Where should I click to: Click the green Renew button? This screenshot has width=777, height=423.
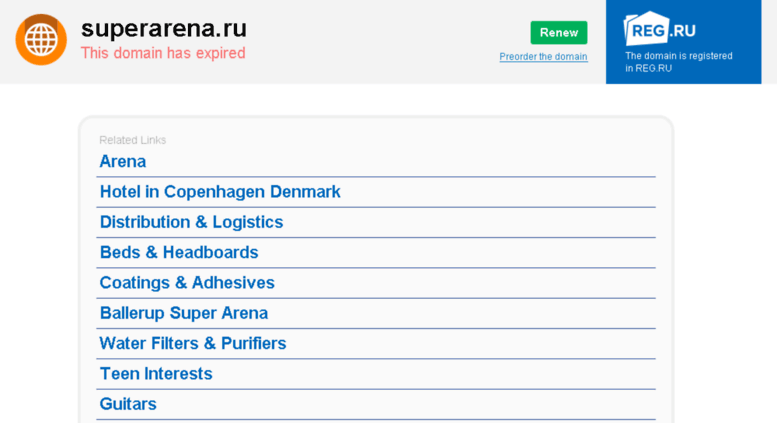[x=558, y=33]
